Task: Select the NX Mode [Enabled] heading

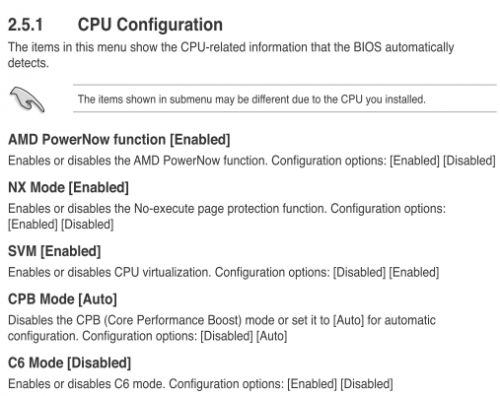Action: (x=68, y=188)
